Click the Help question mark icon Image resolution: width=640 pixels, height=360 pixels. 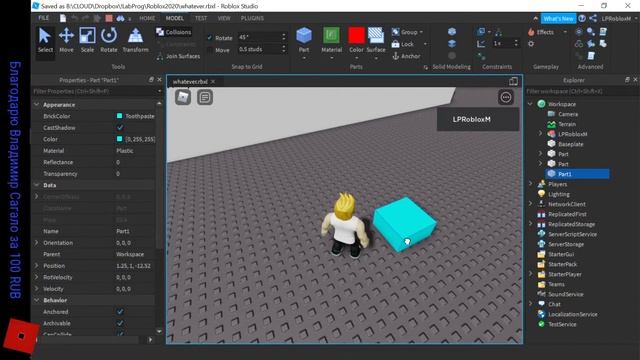[582, 18]
